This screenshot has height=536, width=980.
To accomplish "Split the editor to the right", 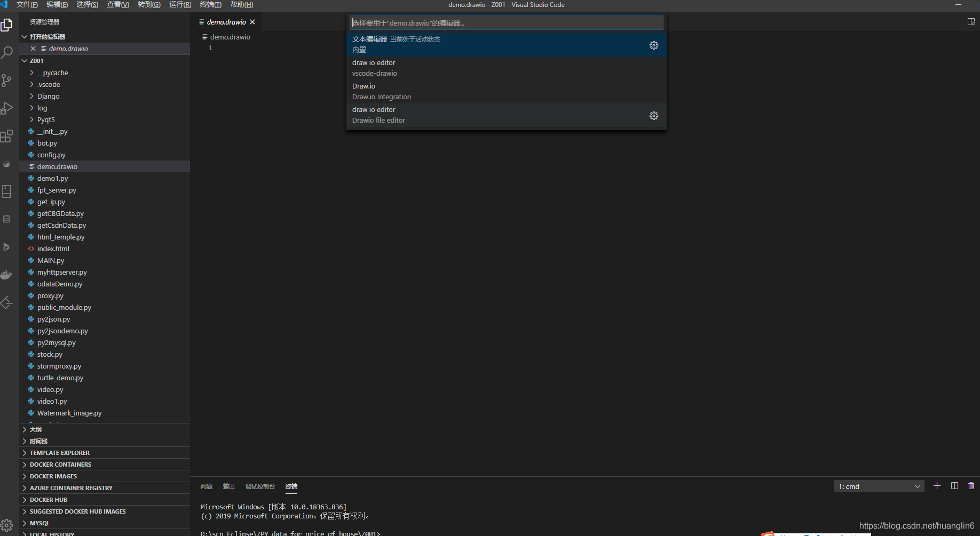I will point(971,22).
